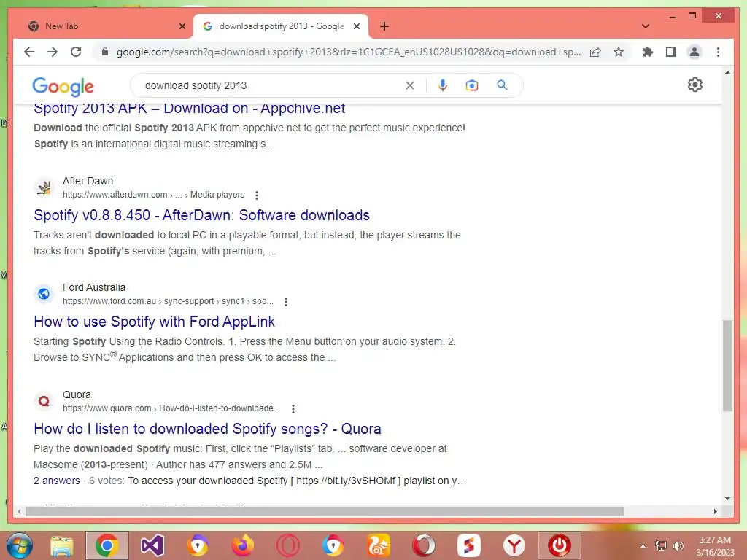
Task: Open the network tray icon
Action: (661, 546)
